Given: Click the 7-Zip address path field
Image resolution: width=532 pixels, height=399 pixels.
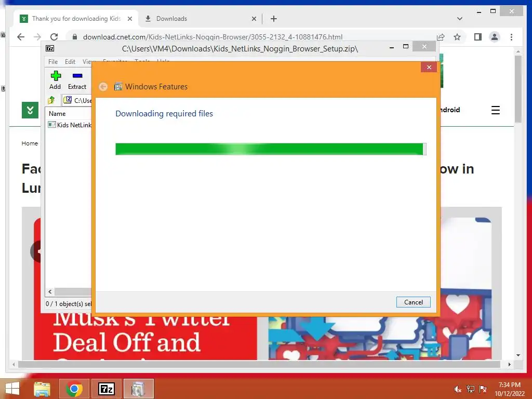Looking at the screenshot, I should pos(77,100).
